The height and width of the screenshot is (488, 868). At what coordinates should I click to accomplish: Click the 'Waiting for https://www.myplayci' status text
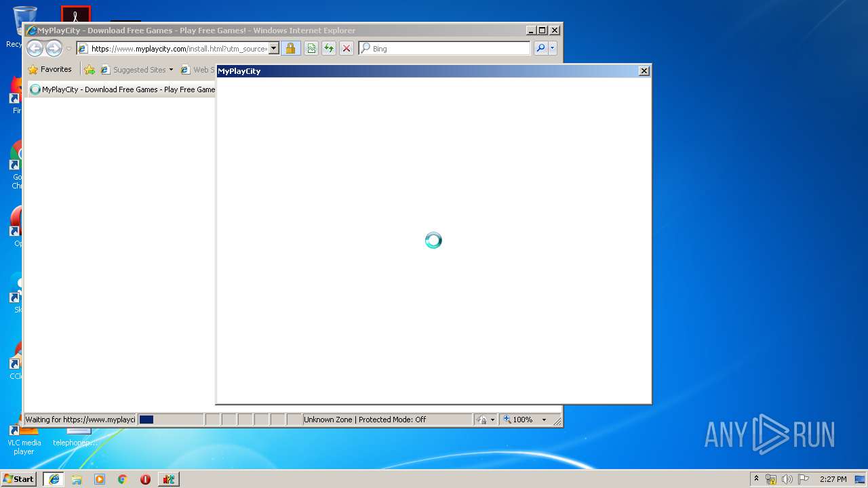pyautogui.click(x=80, y=420)
